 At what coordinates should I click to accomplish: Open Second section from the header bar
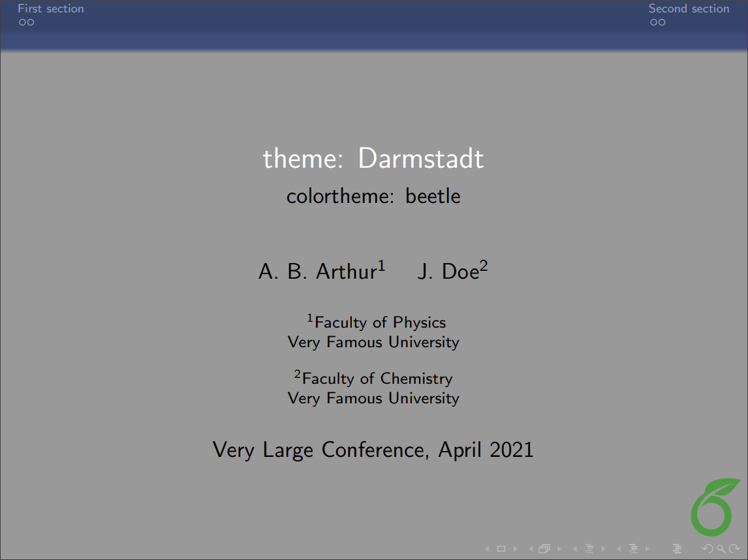tap(689, 8)
